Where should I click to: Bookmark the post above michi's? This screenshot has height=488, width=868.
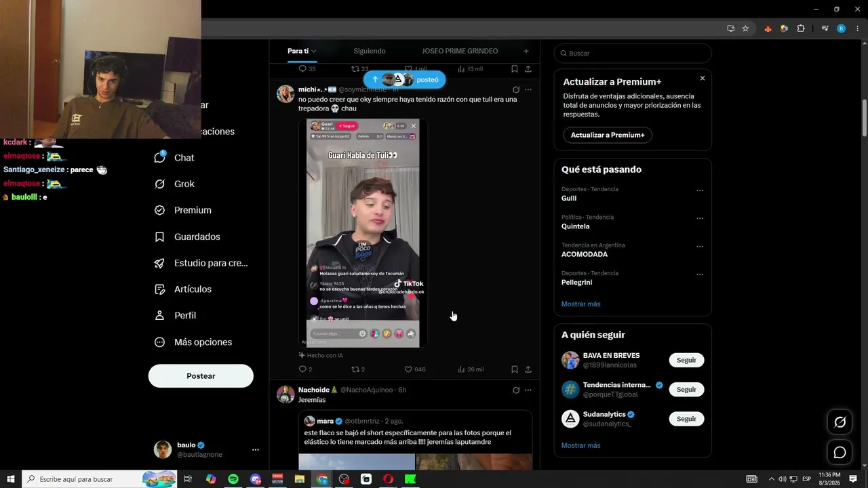pos(515,68)
